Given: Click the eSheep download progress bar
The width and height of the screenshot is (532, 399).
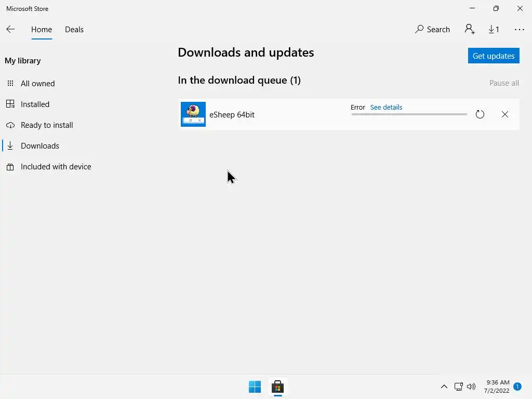Looking at the screenshot, I should [409, 114].
